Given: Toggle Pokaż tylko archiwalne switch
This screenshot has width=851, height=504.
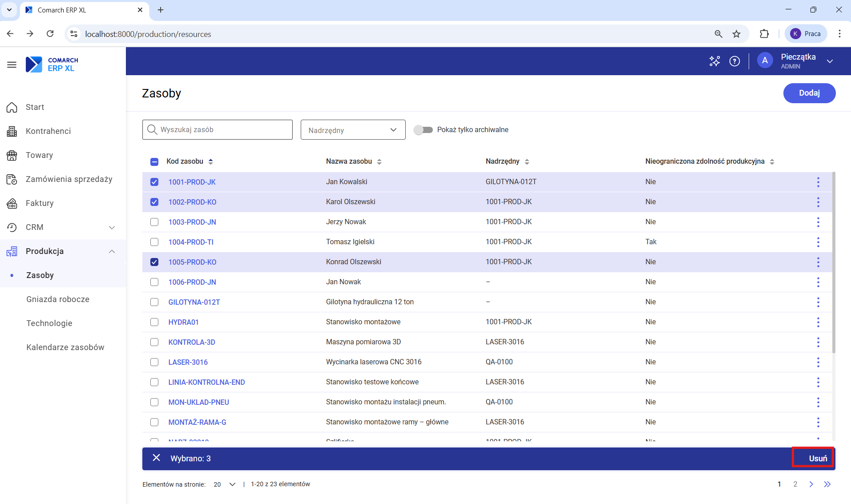Looking at the screenshot, I should pos(423,130).
